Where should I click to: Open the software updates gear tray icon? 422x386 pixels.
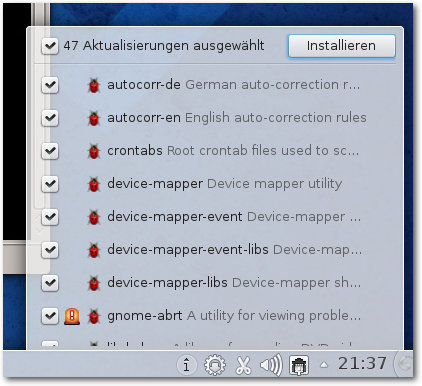[x=215, y=365]
